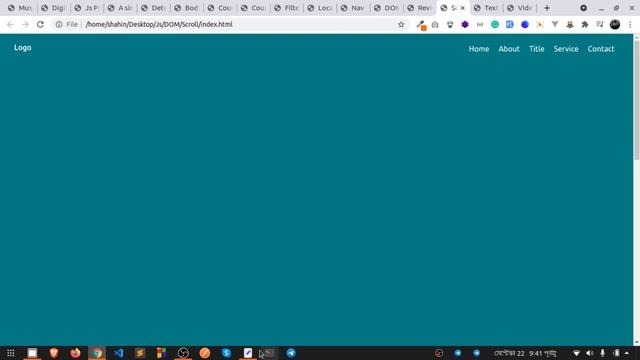Open the applications grid in the taskbar
The image size is (640, 360).
pos(11,353)
